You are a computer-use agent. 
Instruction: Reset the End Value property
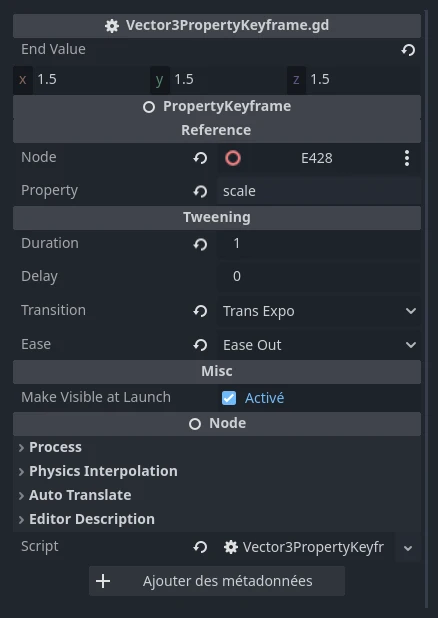pyautogui.click(x=408, y=50)
